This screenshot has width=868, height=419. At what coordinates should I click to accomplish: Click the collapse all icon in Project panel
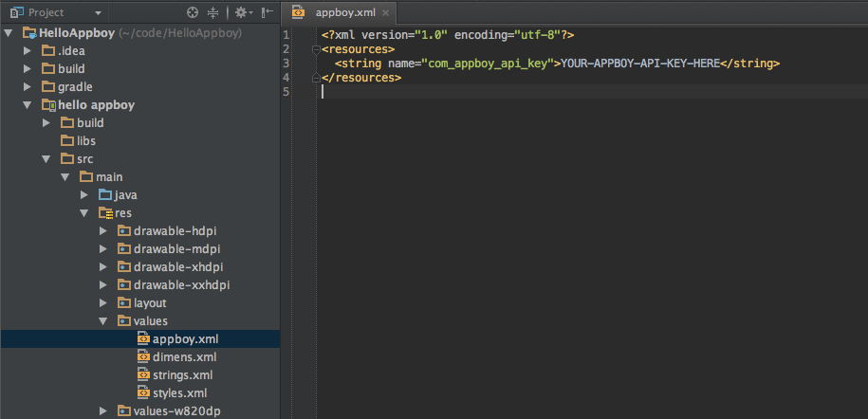[x=212, y=12]
